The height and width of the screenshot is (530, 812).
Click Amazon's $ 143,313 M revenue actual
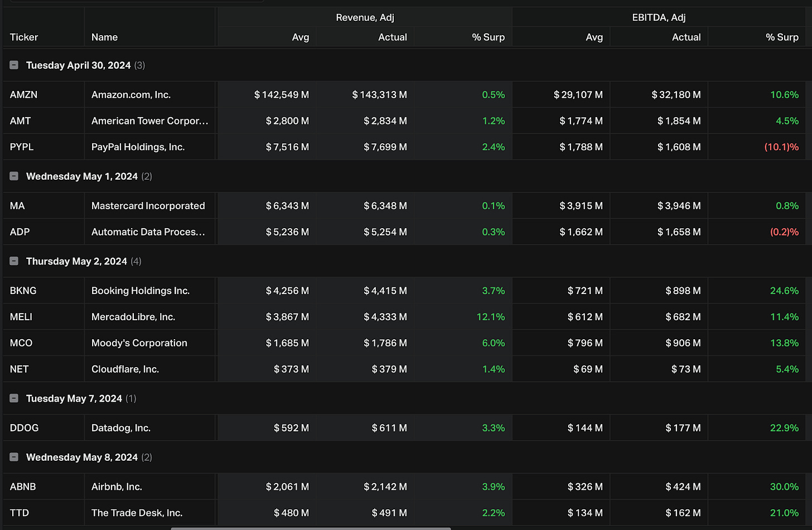[380, 95]
